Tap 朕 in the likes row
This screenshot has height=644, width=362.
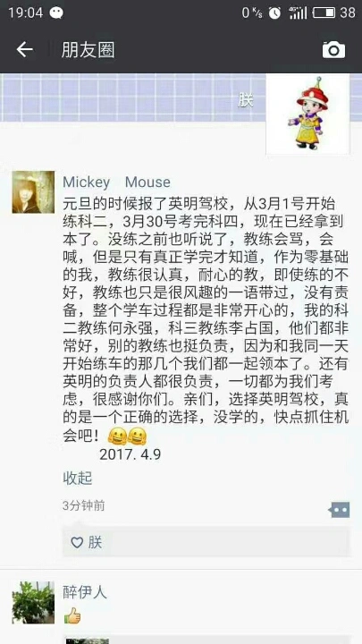[95, 543]
